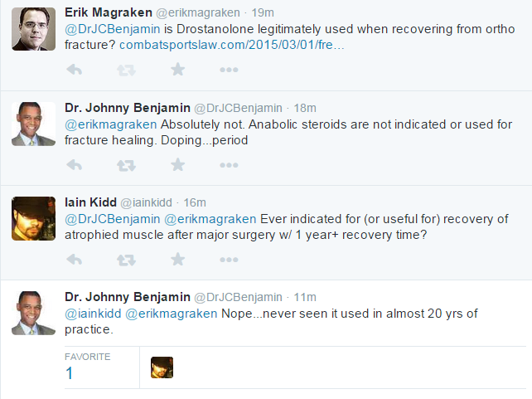Retweet Dr. Benjamin's 'Absolutely not' tweet
532x399 pixels.
click(x=126, y=165)
